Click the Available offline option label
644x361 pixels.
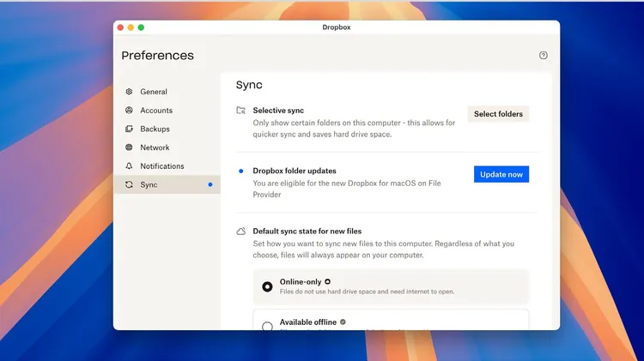point(308,322)
